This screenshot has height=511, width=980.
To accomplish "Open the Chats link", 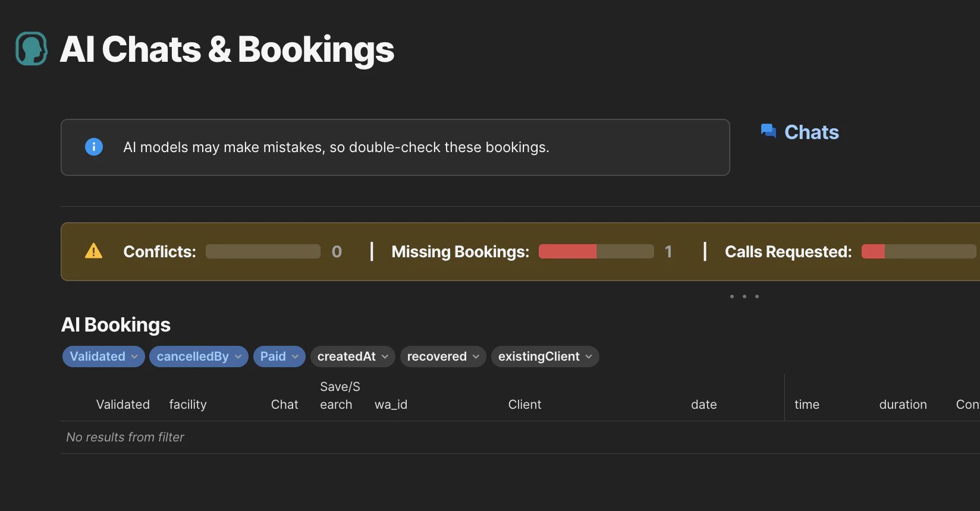I will [811, 132].
